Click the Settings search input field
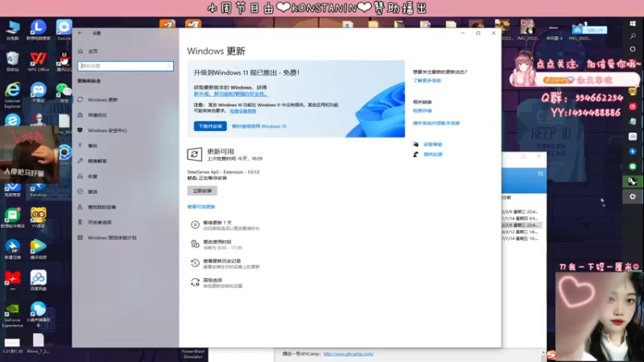 tap(126, 66)
